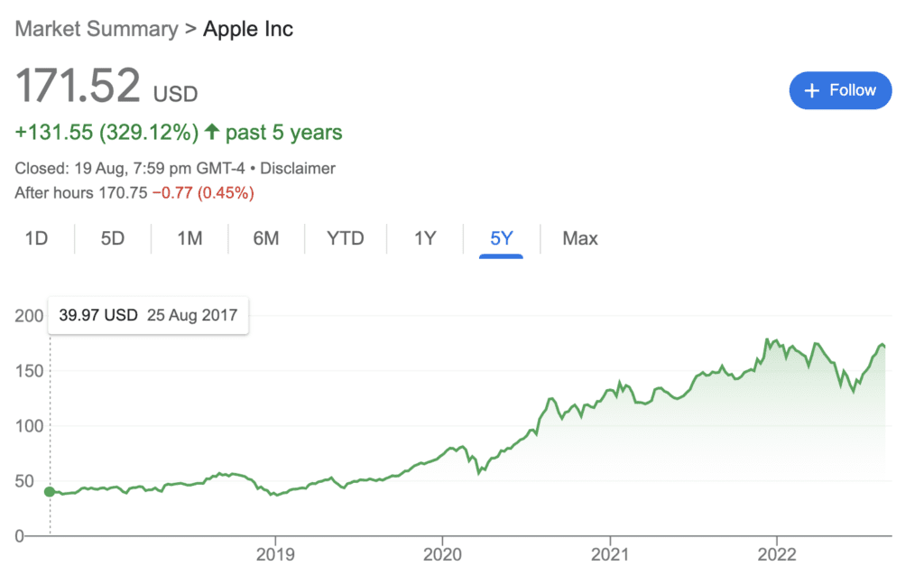Click the green data point marker on chart
The width and height of the screenshot is (924, 585).
pos(51,491)
